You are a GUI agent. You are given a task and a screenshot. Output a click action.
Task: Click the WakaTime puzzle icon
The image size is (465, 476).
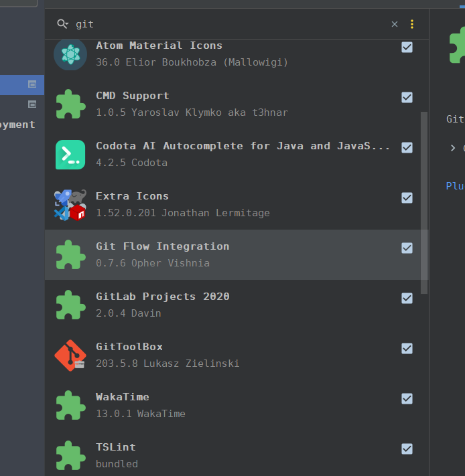click(70, 406)
